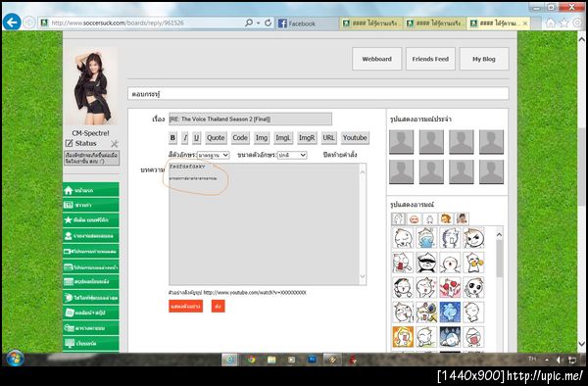The height and width of the screenshot is (386, 588).
Task: Insert the emoticon with red hearts
Action: [x=450, y=287]
